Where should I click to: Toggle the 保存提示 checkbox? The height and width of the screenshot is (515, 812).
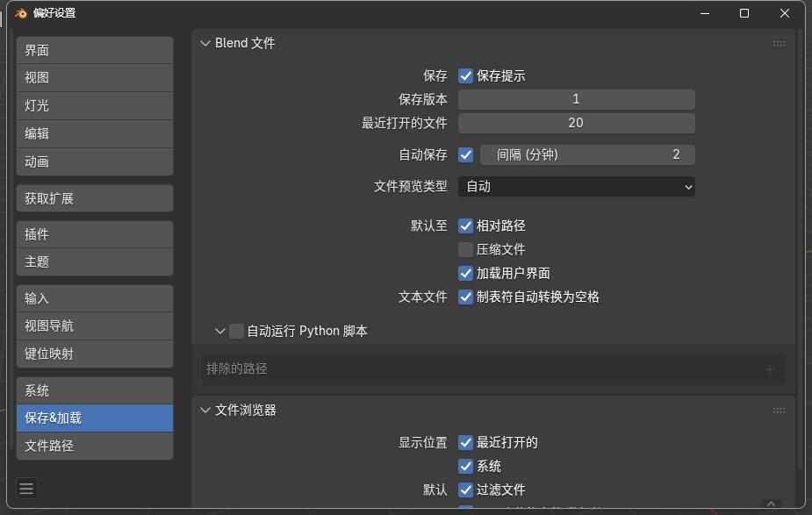[x=465, y=76]
